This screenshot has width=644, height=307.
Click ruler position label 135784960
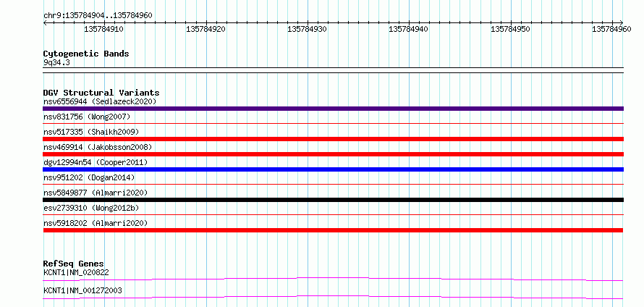click(x=611, y=30)
